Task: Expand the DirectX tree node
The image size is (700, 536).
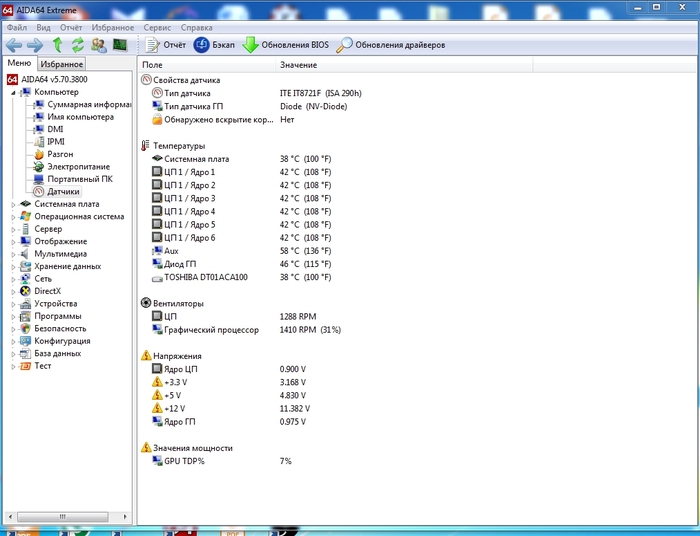Action: click(13, 292)
